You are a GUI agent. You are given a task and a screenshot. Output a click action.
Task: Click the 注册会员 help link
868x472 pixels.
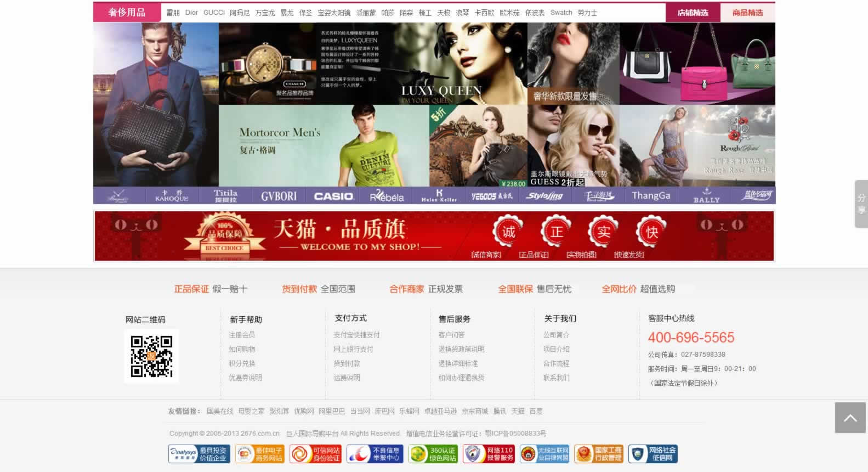pyautogui.click(x=242, y=335)
